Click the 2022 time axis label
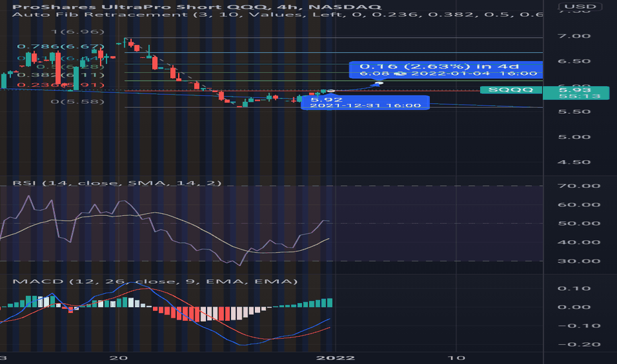Viewport: 617px width, 364px height. coord(336,358)
